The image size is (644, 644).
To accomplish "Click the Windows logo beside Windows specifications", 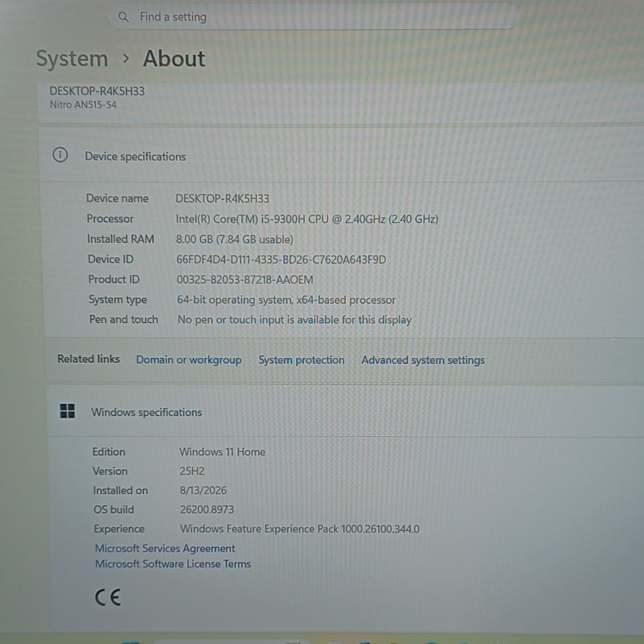I will [x=67, y=411].
